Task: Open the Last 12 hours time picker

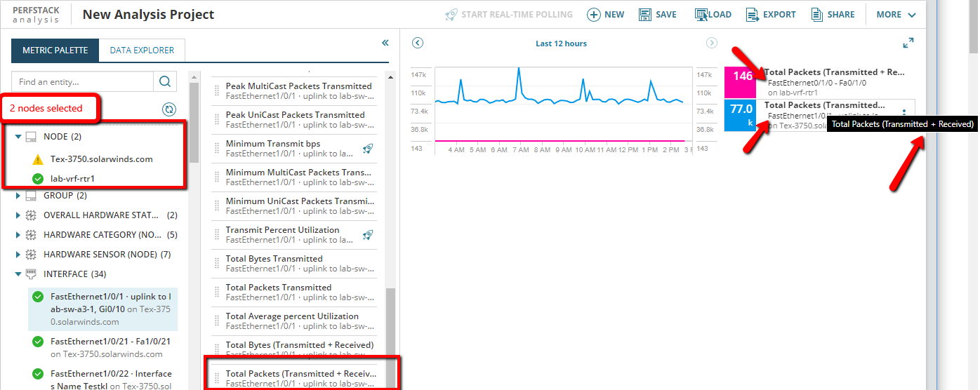Action: [561, 43]
